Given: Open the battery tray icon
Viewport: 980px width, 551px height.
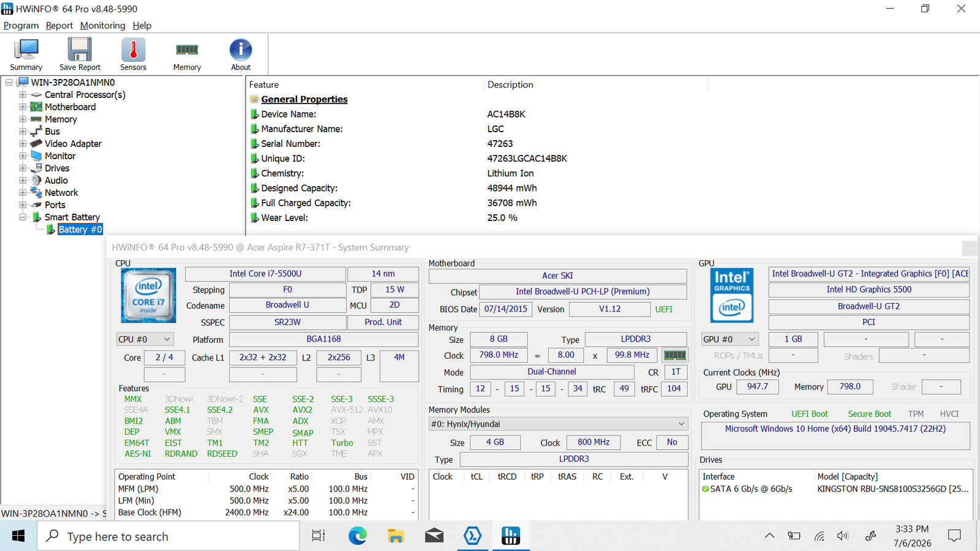Looking at the screenshot, I should click(794, 536).
